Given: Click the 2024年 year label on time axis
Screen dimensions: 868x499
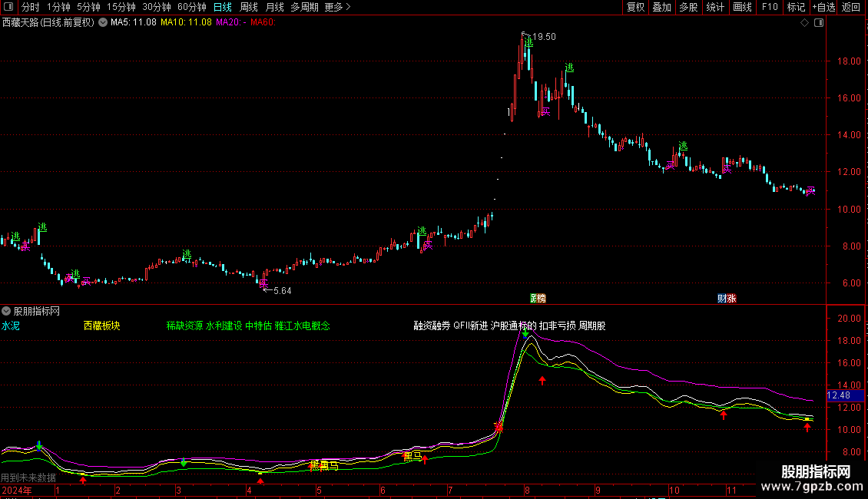Looking at the screenshot, I should (x=17, y=491).
